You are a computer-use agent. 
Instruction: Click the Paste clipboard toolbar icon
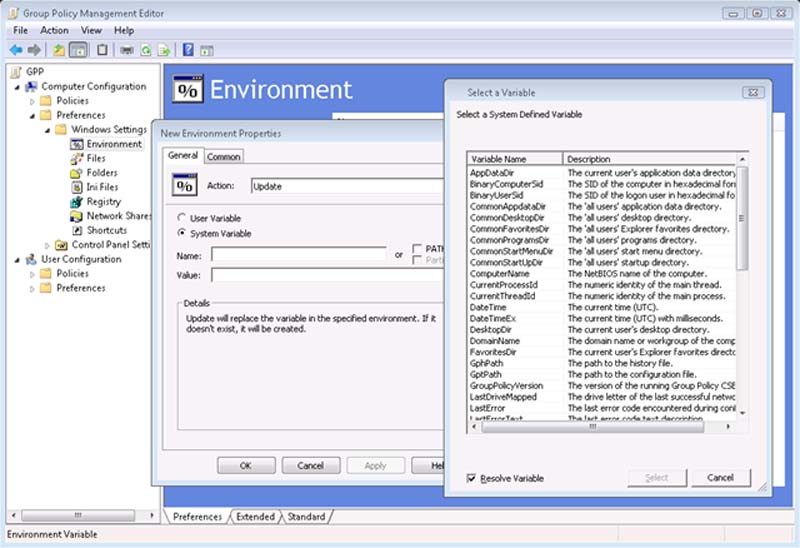[102, 50]
